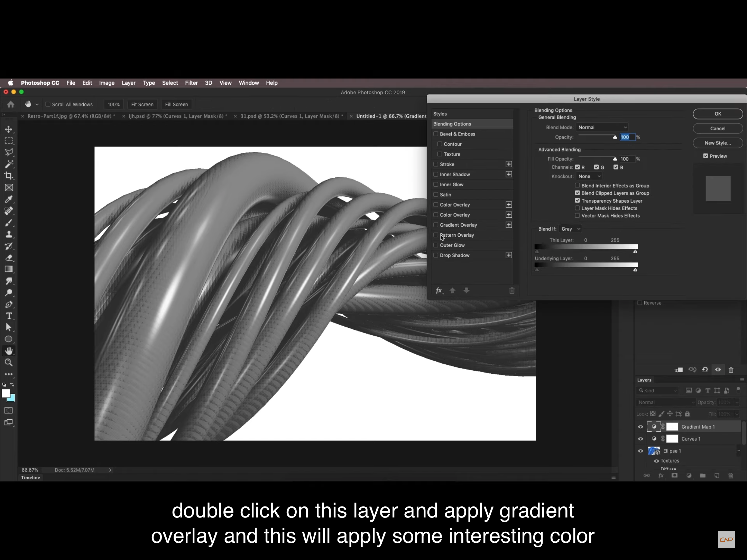The height and width of the screenshot is (560, 747).
Task: Select the Horizontal Type tool
Action: [x=9, y=316]
